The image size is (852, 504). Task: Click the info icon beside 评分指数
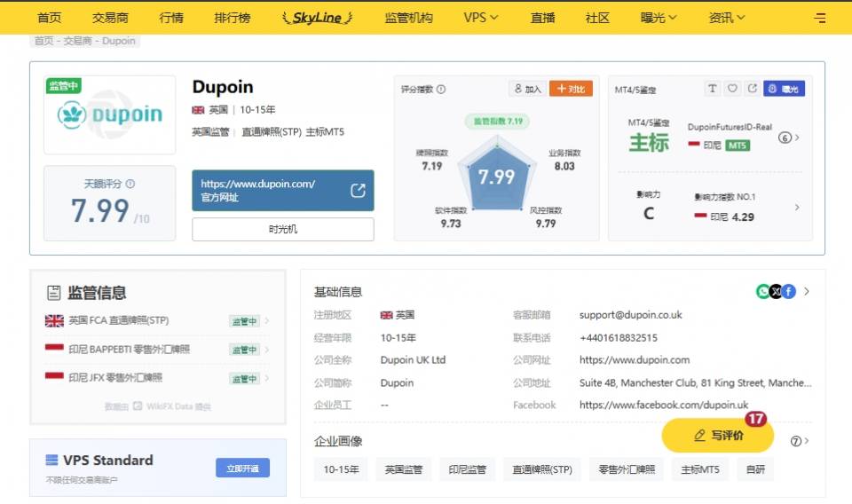point(441,89)
